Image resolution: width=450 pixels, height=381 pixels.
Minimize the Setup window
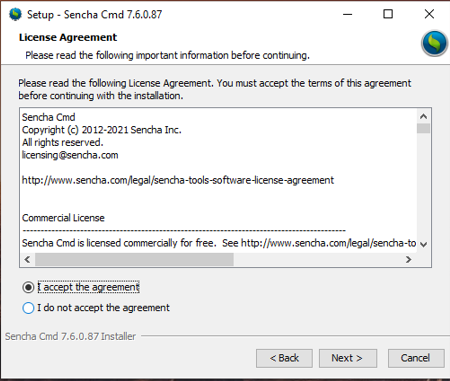pyautogui.click(x=348, y=14)
